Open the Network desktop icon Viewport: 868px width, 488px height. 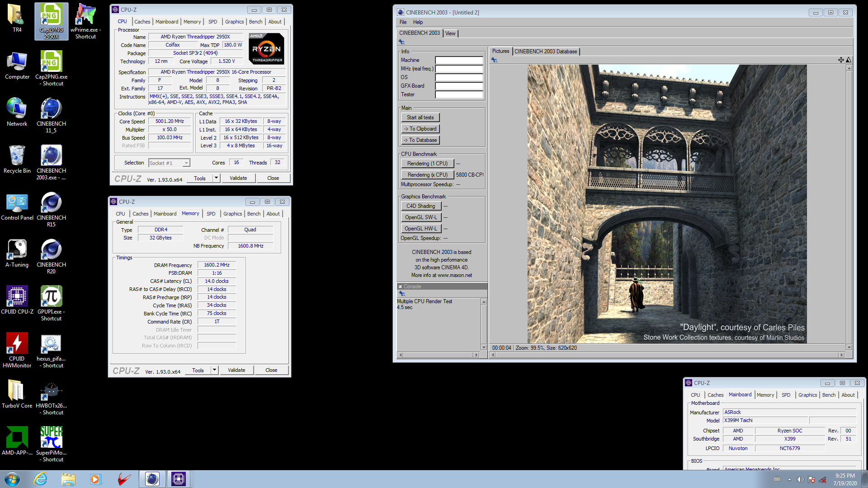(17, 113)
